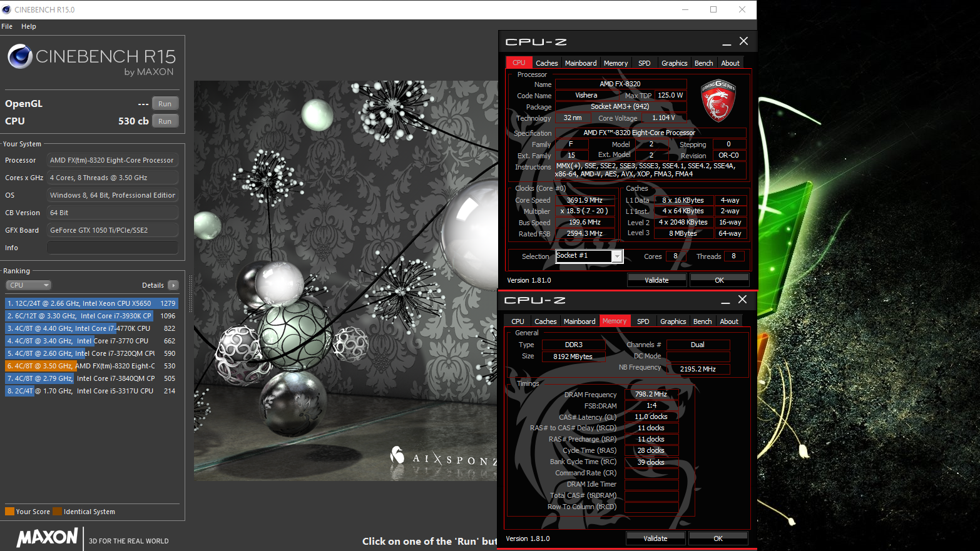This screenshot has width=980, height=551.
Task: Click the CPU score 530 cb
Action: 133,121
